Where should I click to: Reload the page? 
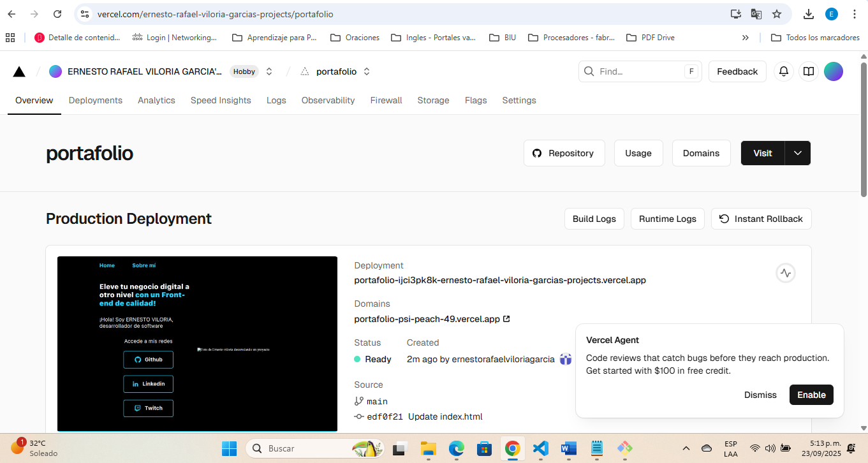(x=57, y=14)
